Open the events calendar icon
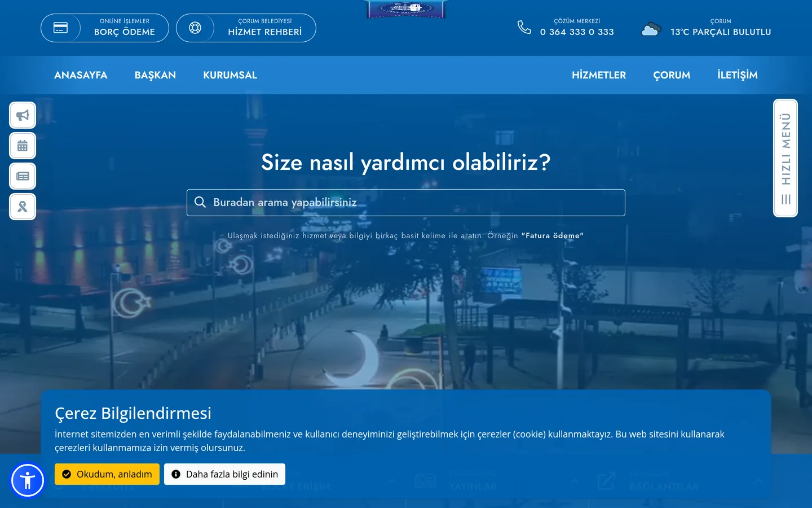 click(23, 146)
